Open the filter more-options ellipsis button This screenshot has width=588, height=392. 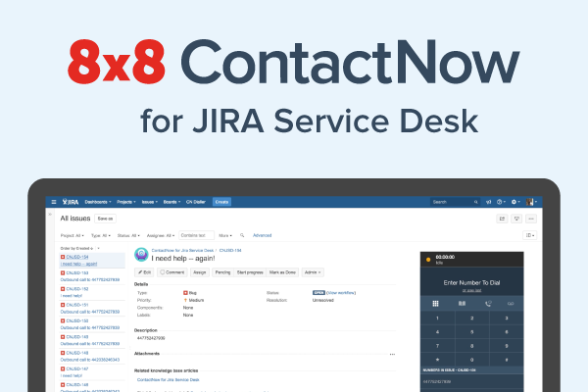pyautogui.click(x=530, y=219)
